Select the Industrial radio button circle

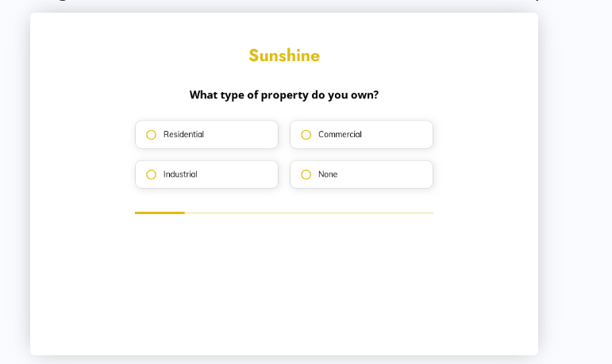[151, 174]
